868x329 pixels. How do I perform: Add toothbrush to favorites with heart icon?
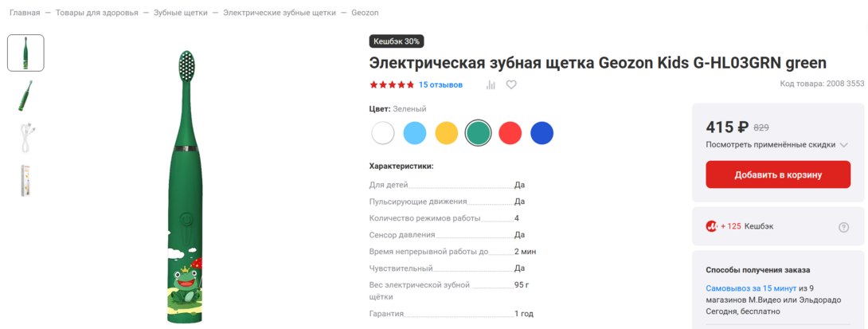[511, 84]
